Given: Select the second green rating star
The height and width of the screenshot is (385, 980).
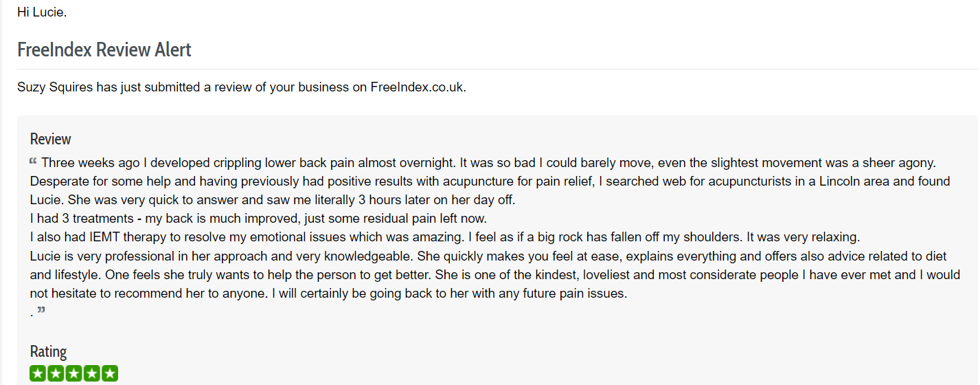Looking at the screenshot, I should click(56, 373).
